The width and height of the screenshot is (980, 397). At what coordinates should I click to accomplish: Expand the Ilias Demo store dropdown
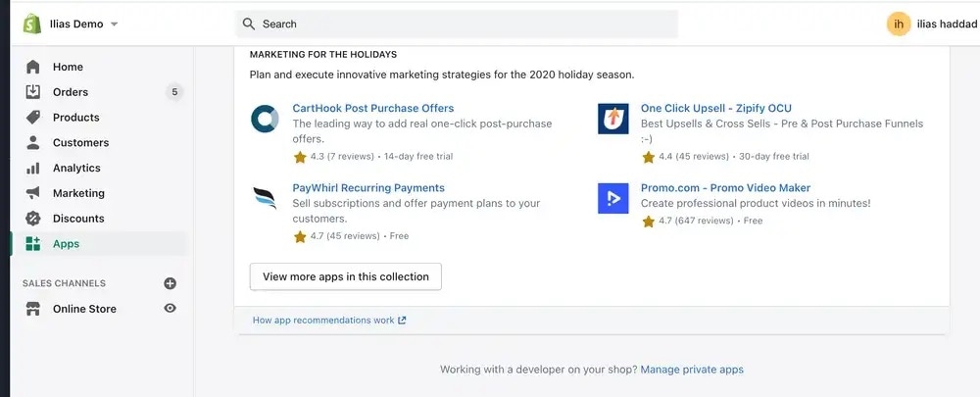[x=114, y=24]
